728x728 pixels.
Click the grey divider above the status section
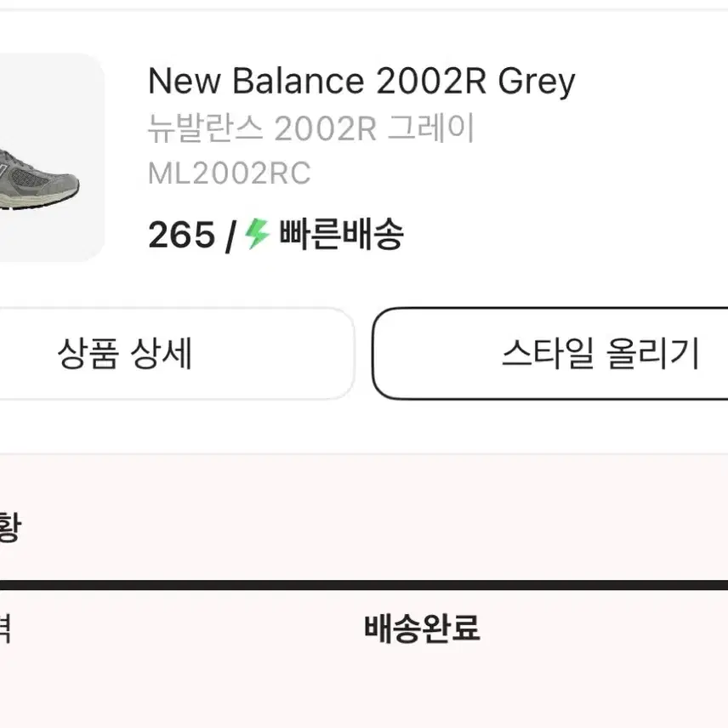[x=364, y=453]
